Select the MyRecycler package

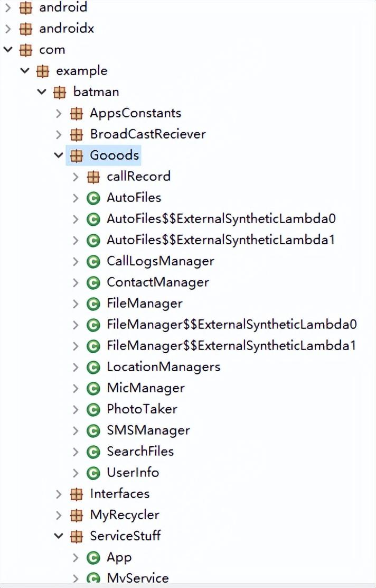124,514
